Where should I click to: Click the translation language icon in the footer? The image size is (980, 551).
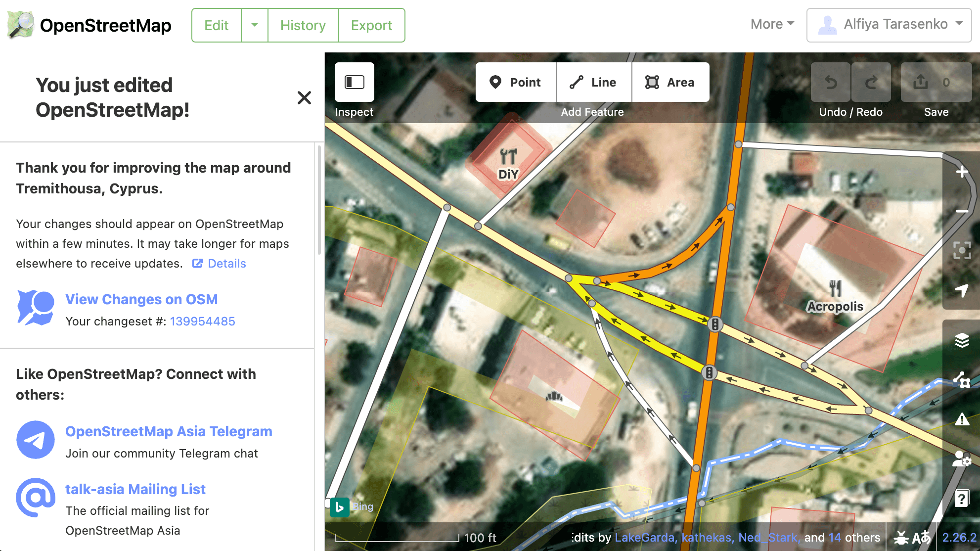click(922, 538)
